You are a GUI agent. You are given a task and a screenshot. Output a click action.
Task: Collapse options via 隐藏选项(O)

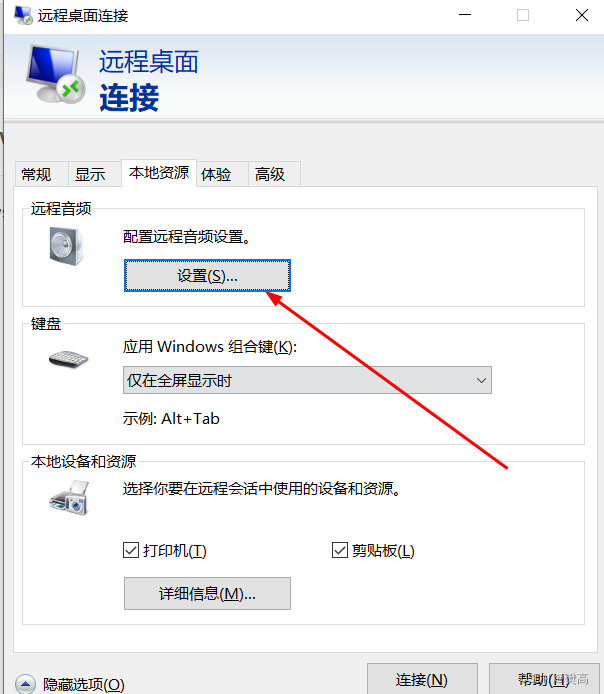(84, 684)
